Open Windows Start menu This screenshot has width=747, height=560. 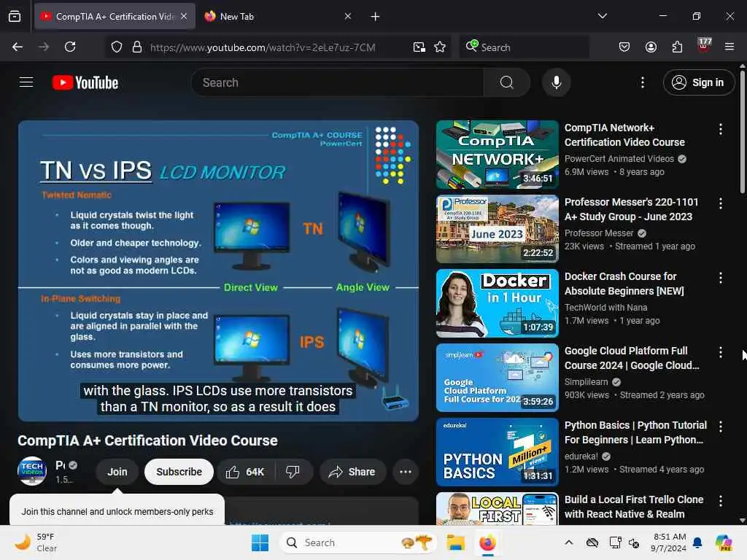[260, 542]
